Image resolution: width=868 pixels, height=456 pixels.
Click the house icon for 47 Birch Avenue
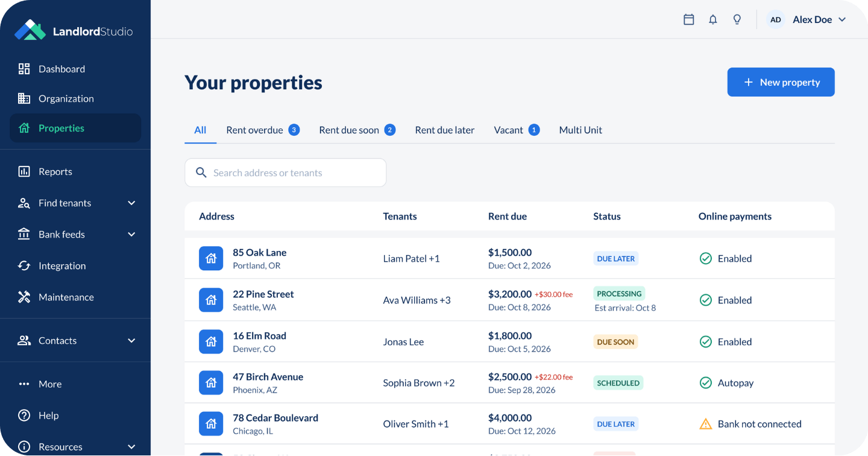click(211, 382)
